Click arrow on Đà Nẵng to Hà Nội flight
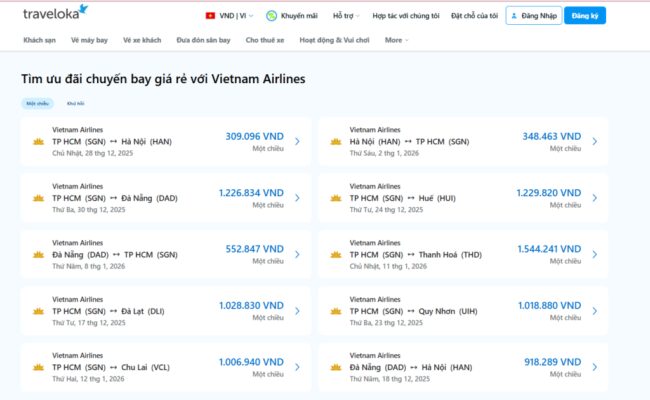The height and width of the screenshot is (400, 650). tap(594, 366)
